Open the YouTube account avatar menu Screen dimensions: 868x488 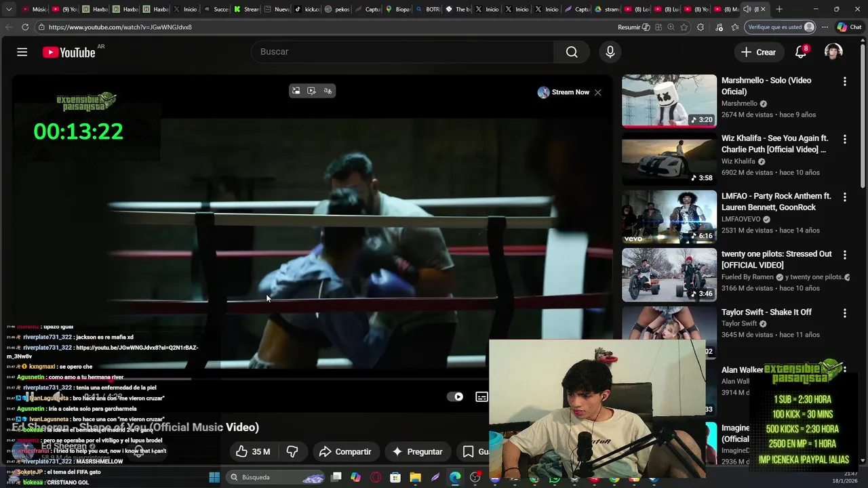point(833,52)
